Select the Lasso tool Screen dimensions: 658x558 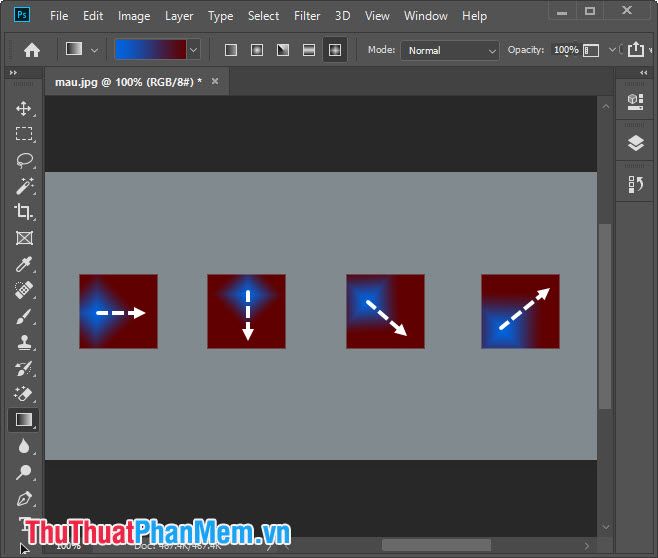coord(24,160)
